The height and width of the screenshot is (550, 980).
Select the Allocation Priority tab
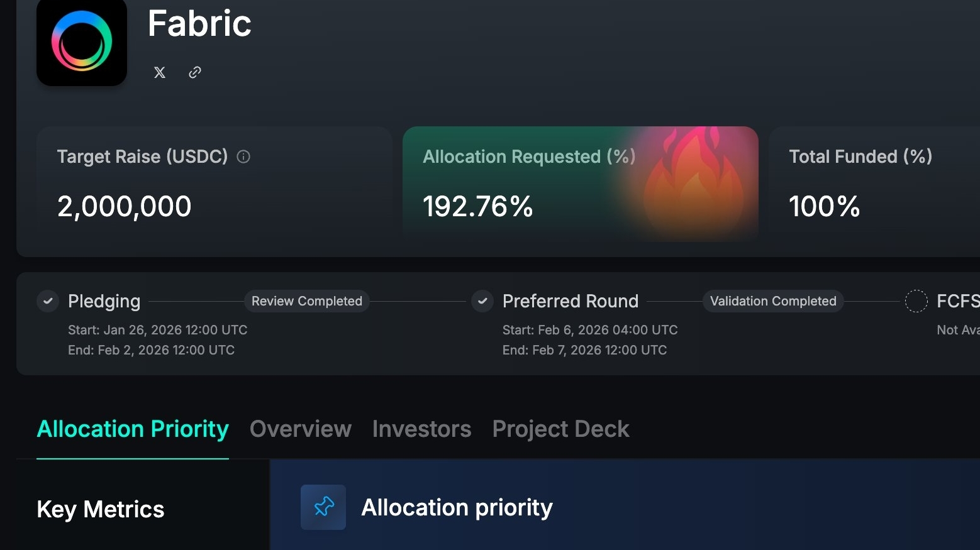[x=133, y=429]
